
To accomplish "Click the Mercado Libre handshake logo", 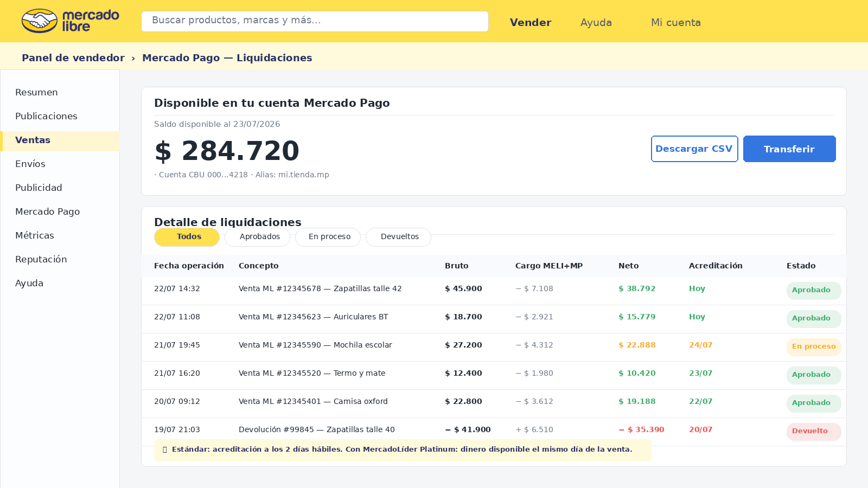I will pyautogui.click(x=71, y=21).
